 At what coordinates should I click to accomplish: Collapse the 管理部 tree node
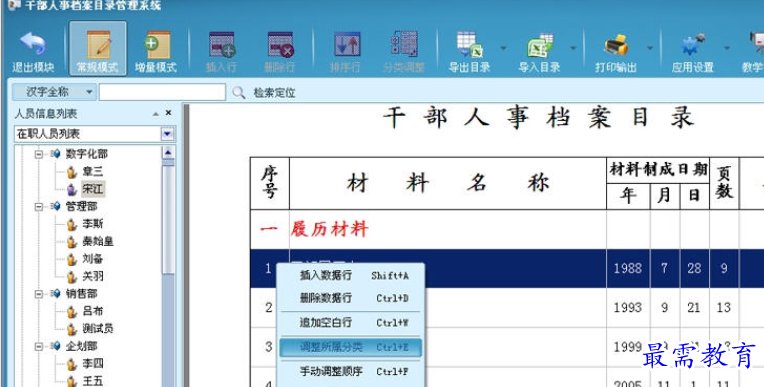coord(39,207)
